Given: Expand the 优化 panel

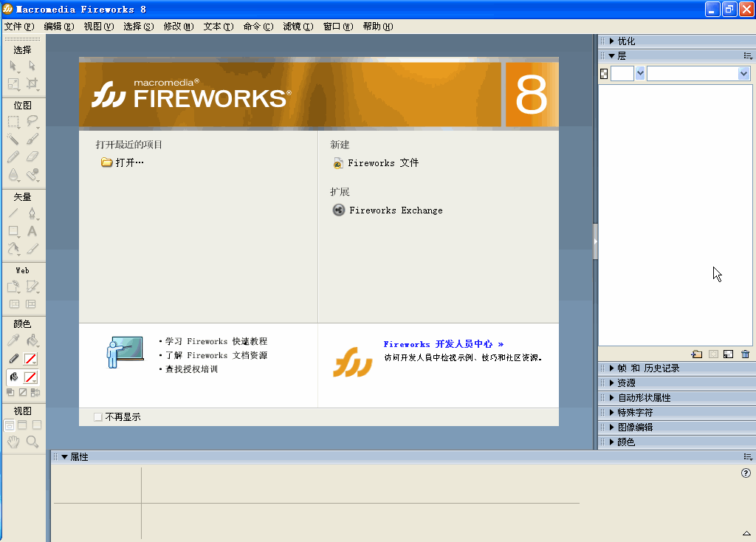Looking at the screenshot, I should (612, 41).
